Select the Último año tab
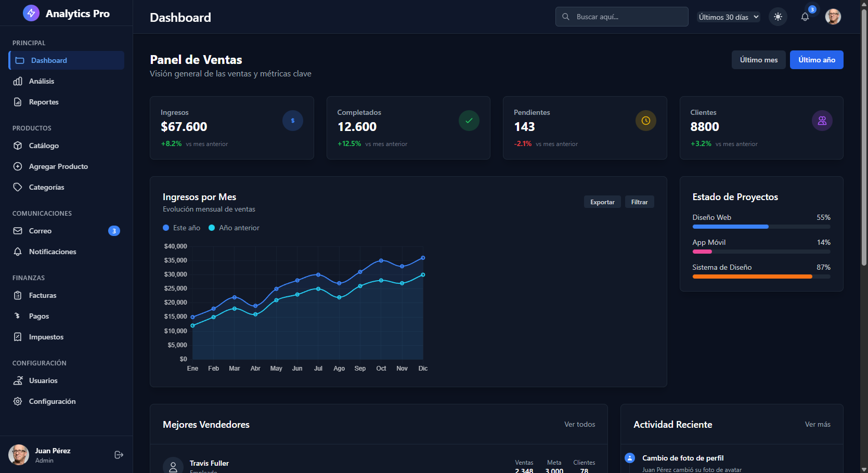 [817, 59]
